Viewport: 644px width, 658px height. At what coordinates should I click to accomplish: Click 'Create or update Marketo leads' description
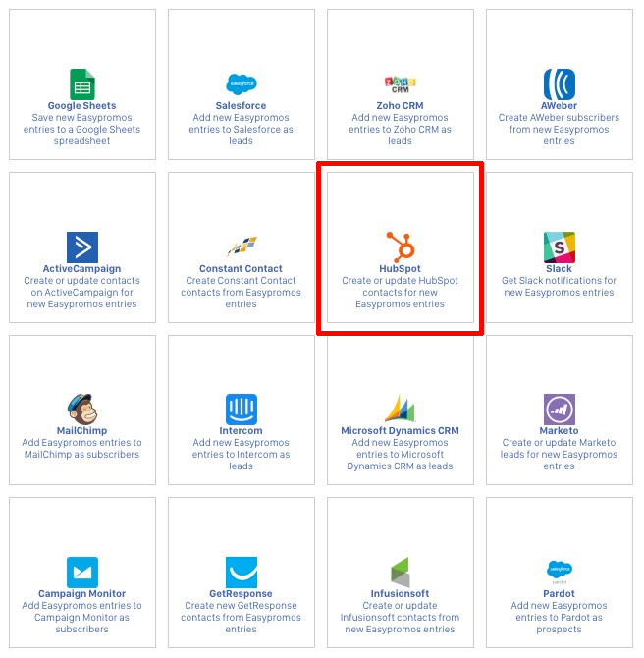(559, 454)
